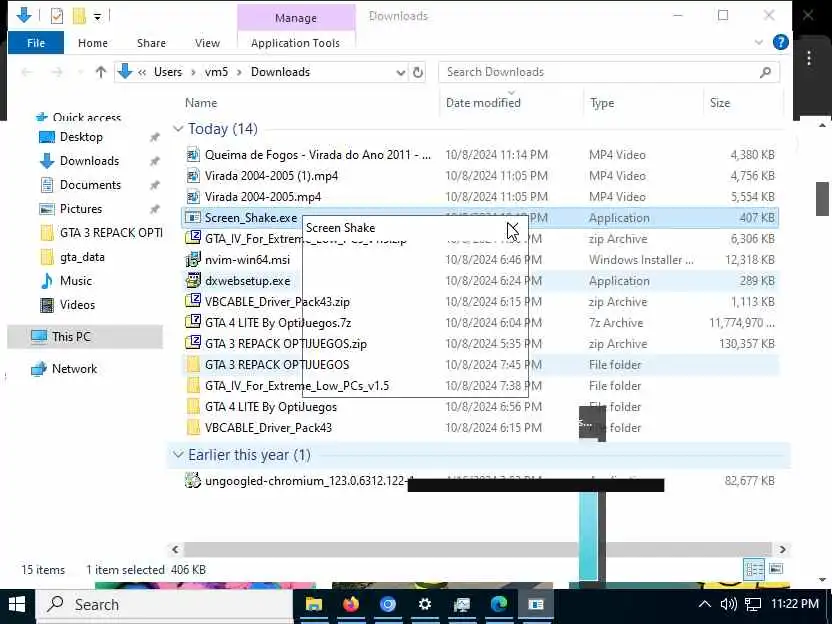This screenshot has height=624, width=832.
Task: Expand the ribbon with the chevron
Action: coord(759,42)
